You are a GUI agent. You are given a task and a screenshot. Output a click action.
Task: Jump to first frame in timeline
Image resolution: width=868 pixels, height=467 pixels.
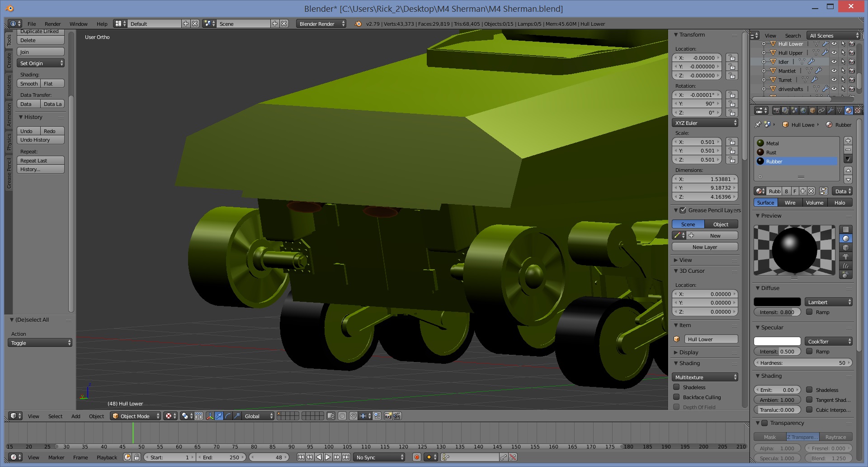click(x=301, y=457)
